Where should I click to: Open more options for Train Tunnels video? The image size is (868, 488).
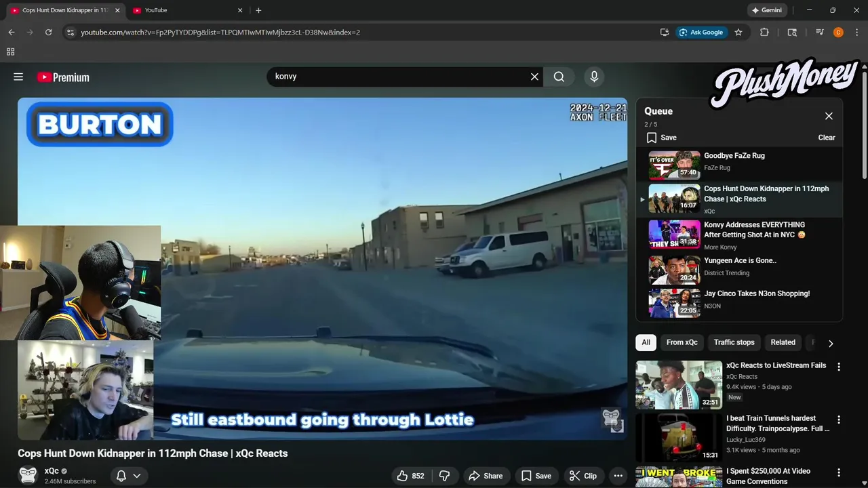pos(839,420)
